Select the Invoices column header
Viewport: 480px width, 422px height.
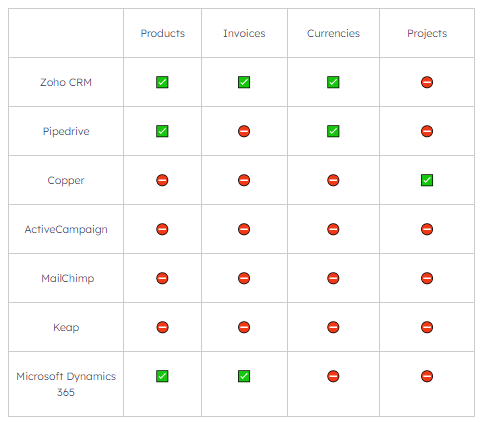coord(244,33)
